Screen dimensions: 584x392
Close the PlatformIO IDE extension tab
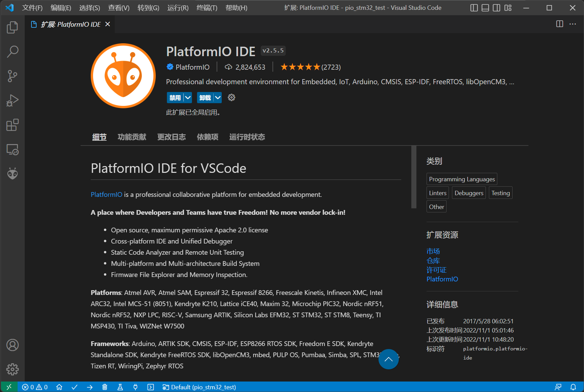point(108,24)
